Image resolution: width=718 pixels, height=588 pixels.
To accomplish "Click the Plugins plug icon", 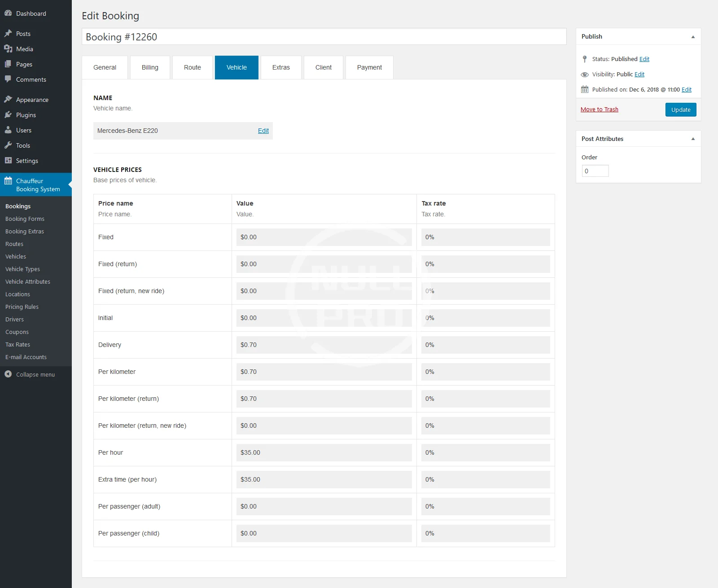I will (8, 115).
